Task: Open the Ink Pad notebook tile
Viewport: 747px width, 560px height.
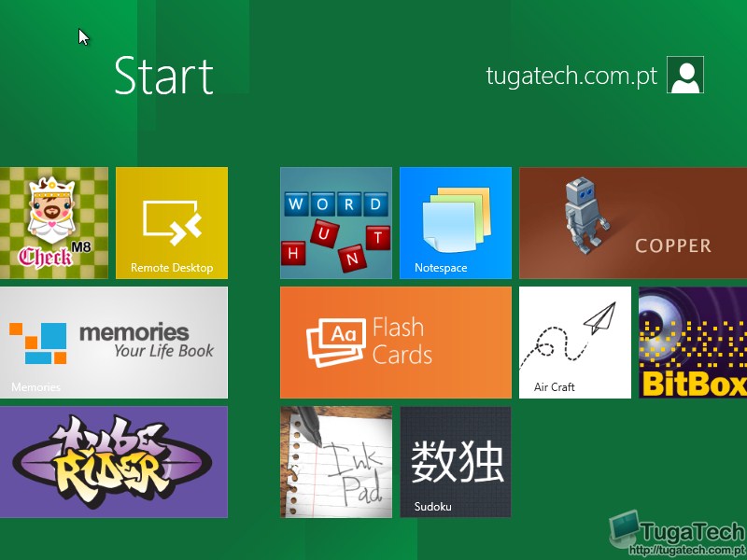Action: (336, 462)
